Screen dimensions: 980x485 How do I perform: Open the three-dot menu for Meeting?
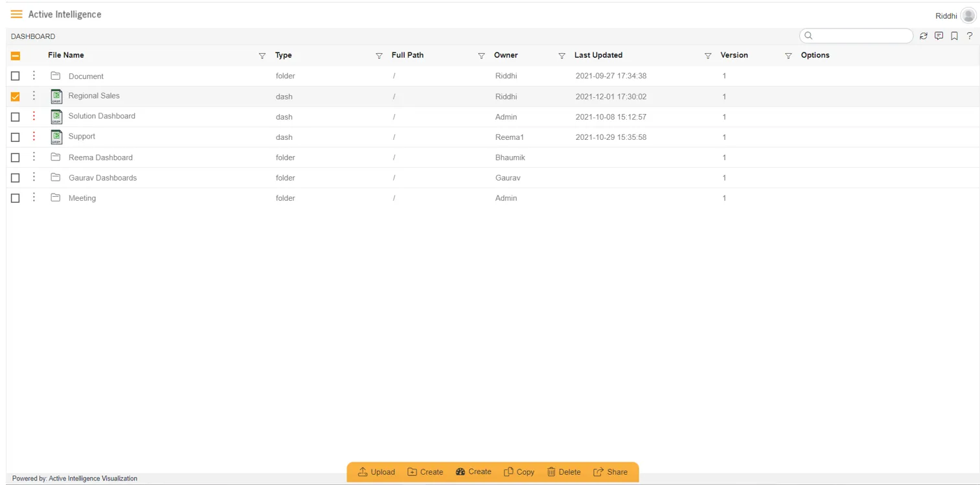(x=34, y=197)
